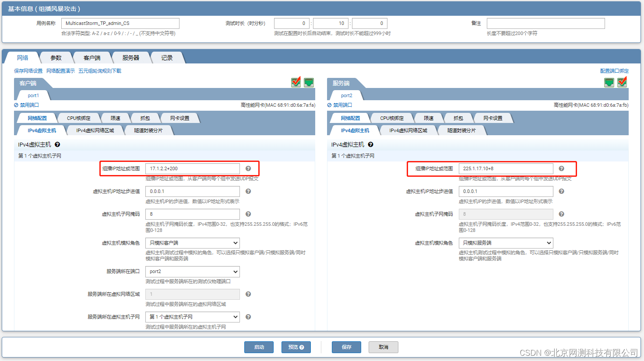Click help icon beside 服务端所在虚拟网络区域
The width and height of the screenshot is (644, 361).
(x=248, y=294)
